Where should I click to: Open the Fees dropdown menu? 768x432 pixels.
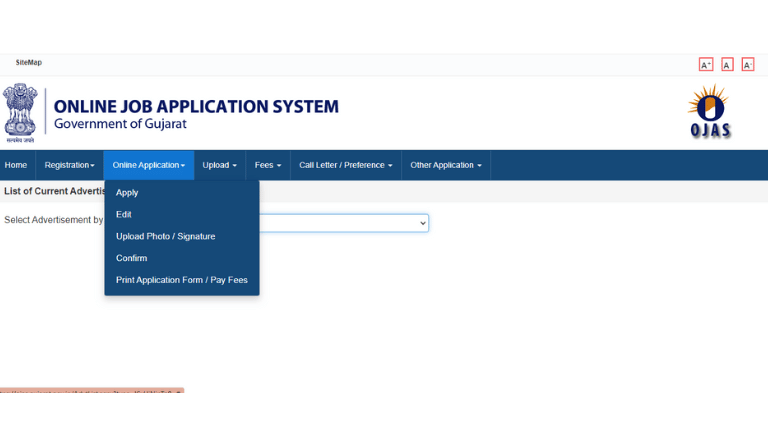[x=268, y=165]
